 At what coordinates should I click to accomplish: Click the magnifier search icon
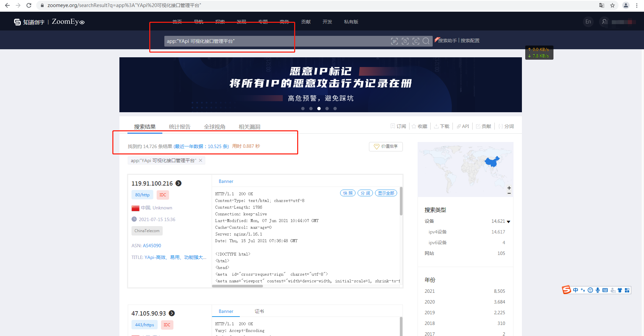[426, 41]
